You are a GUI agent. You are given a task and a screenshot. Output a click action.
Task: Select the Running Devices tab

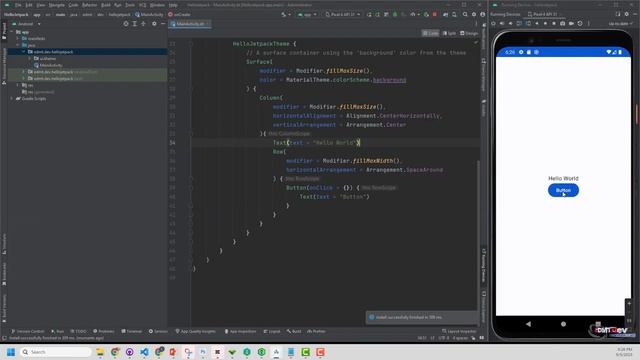click(x=505, y=14)
